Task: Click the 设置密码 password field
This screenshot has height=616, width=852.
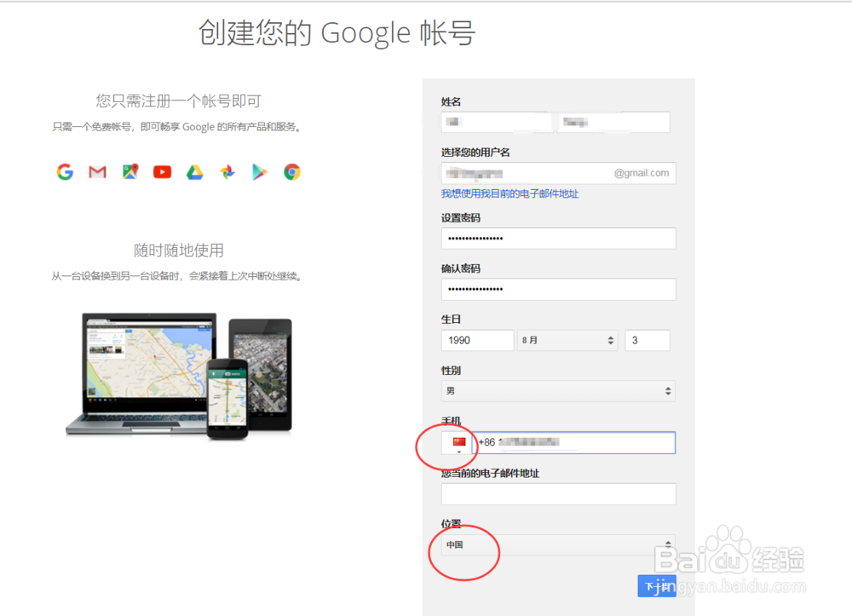Action: tap(559, 239)
